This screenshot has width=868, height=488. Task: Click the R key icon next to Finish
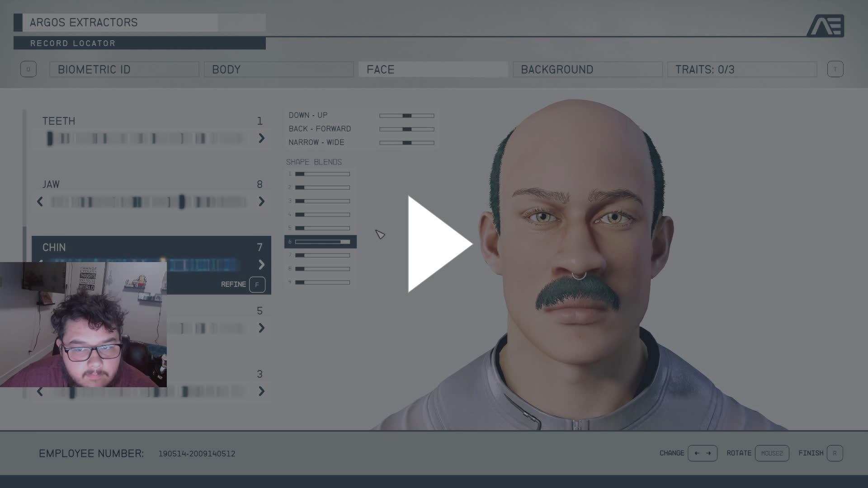pos(835,453)
